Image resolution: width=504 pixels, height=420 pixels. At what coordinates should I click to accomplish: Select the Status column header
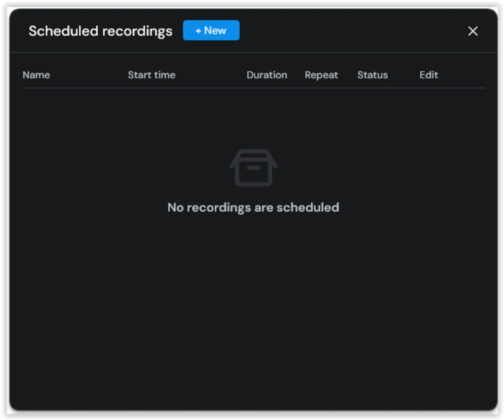(x=372, y=75)
